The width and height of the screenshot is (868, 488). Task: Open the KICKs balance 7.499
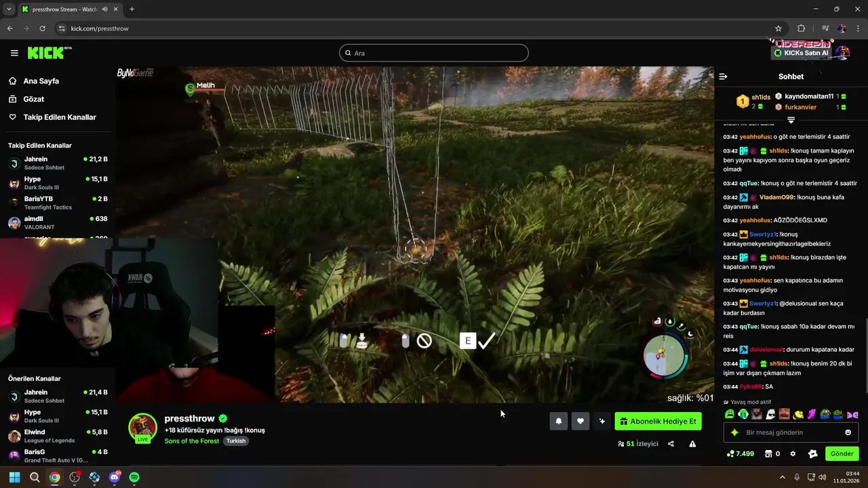coord(740,453)
